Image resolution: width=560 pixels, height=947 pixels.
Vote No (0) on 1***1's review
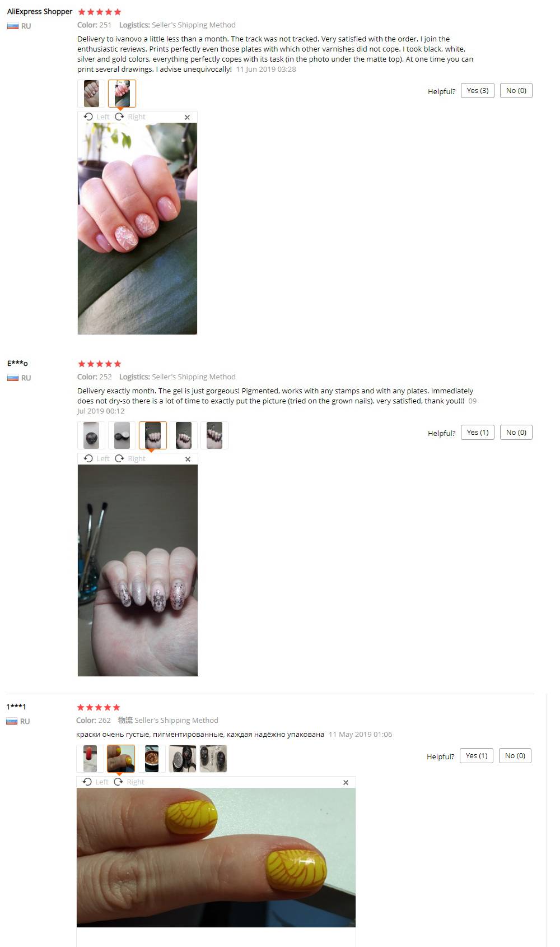(515, 756)
